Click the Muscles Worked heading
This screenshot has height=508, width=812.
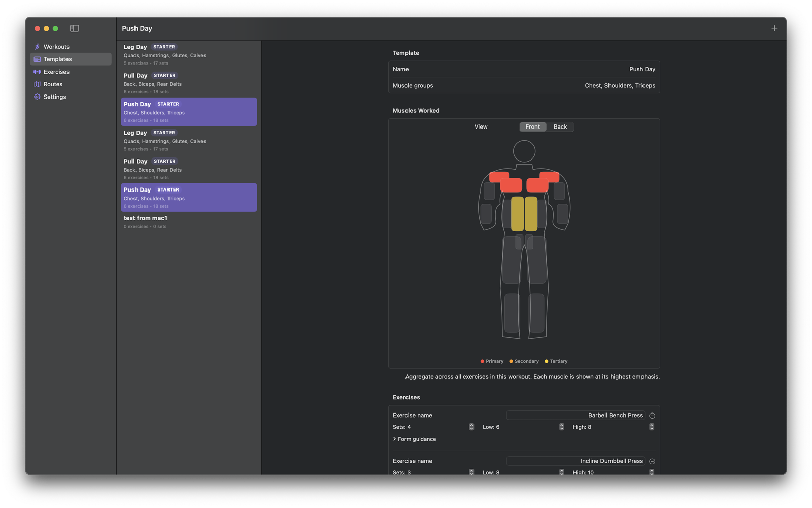pyautogui.click(x=416, y=111)
